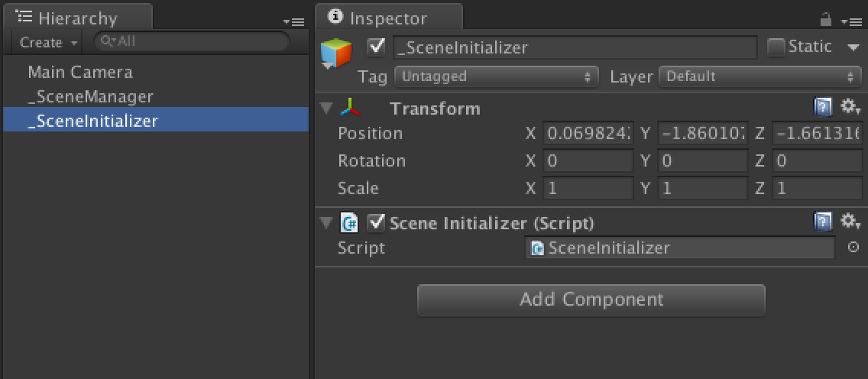The image size is (868, 379).
Task: Select Main Camera in the Hierarchy
Action: tap(80, 72)
